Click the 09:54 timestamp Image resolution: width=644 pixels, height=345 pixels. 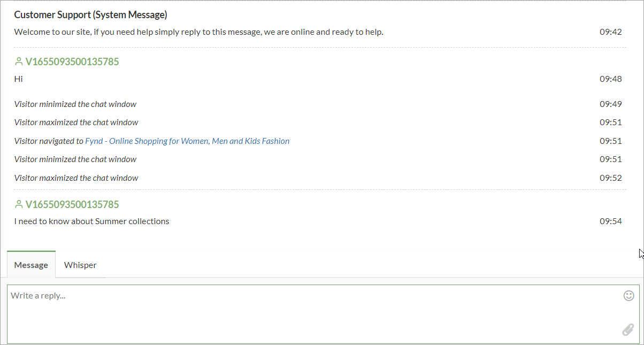click(610, 221)
